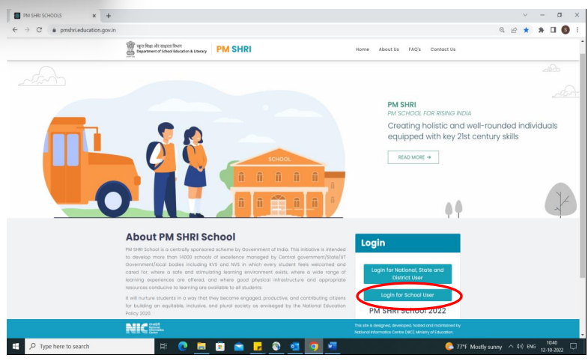Image resolution: width=588 pixels, height=364 pixels.
Task: Close the PM SHRI SCHOOLS tab
Action: [x=94, y=16]
